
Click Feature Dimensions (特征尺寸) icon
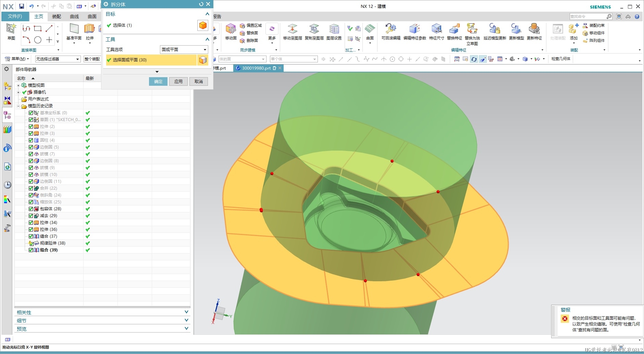[436, 29]
